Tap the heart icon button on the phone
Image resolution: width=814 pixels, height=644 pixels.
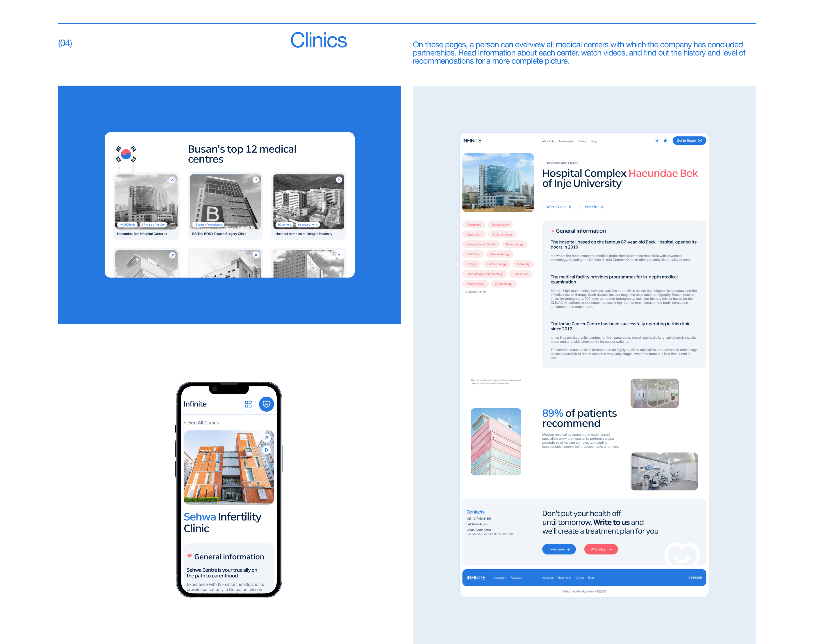pos(266,404)
